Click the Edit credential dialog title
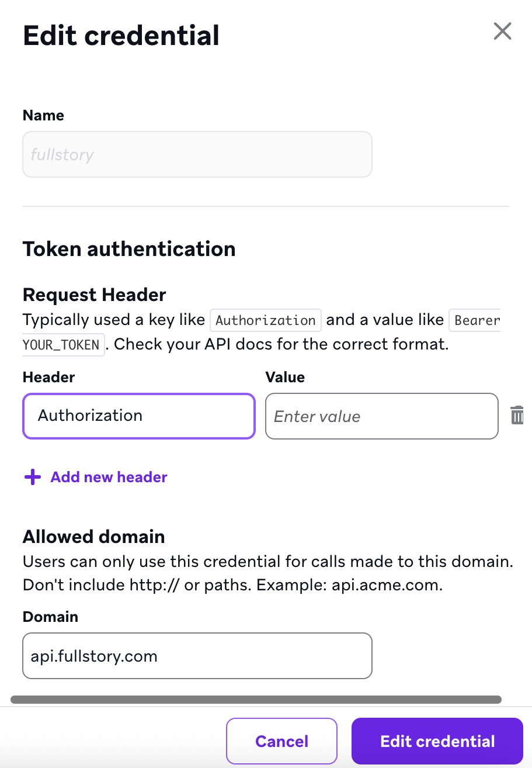 (x=121, y=35)
